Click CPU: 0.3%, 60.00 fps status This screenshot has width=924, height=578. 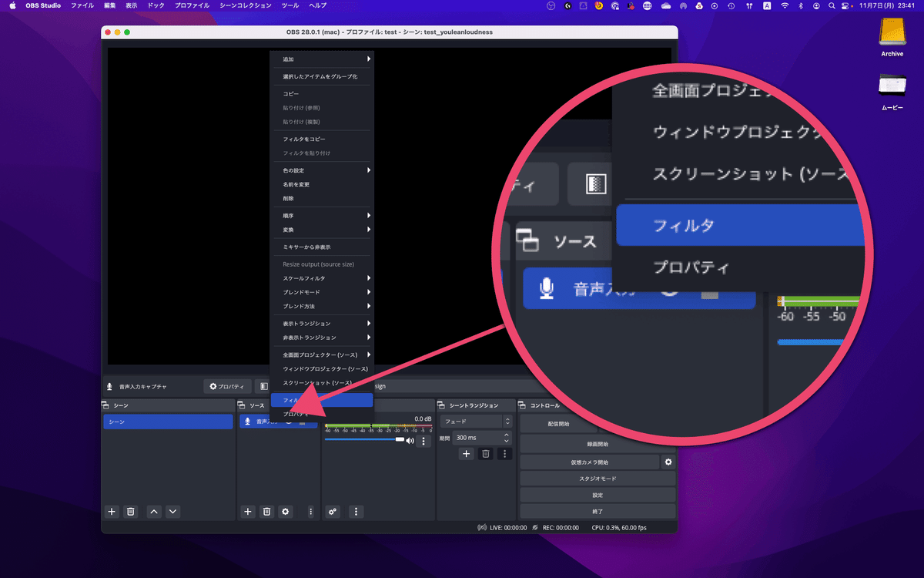coord(619,528)
